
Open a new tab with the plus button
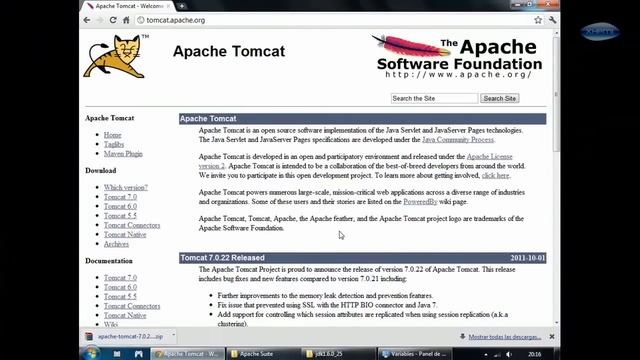[x=182, y=6]
